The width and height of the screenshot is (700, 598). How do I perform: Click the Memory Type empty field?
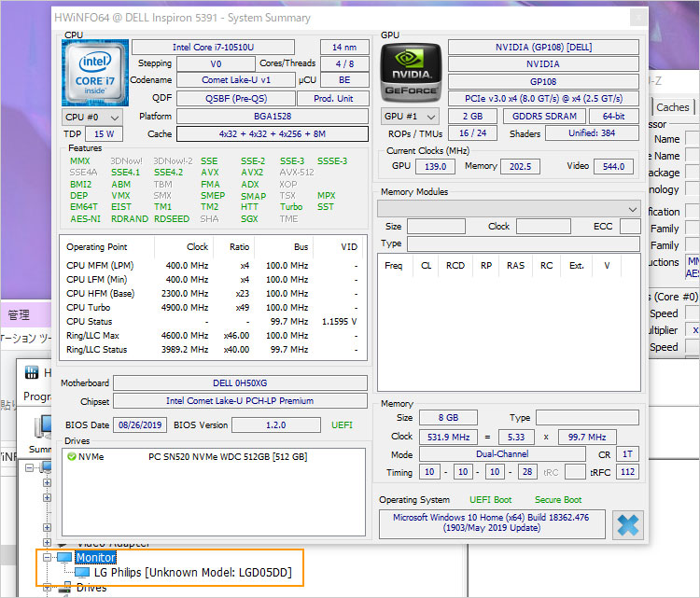tap(587, 418)
